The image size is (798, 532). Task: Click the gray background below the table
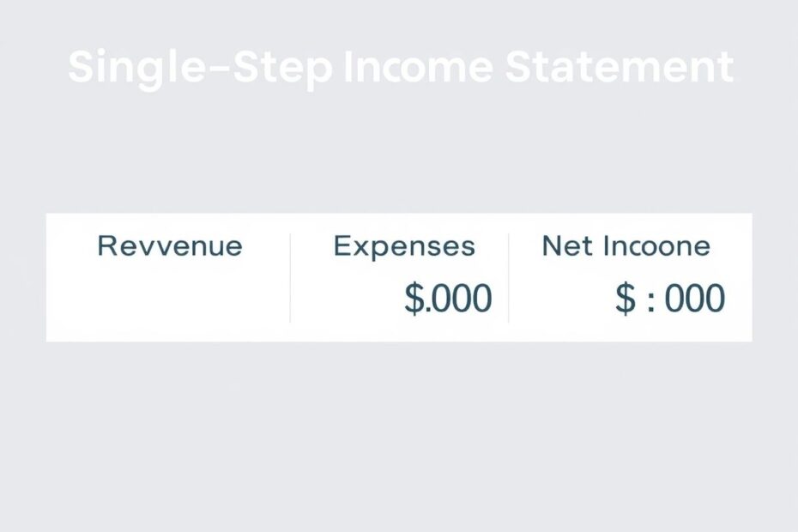399,438
